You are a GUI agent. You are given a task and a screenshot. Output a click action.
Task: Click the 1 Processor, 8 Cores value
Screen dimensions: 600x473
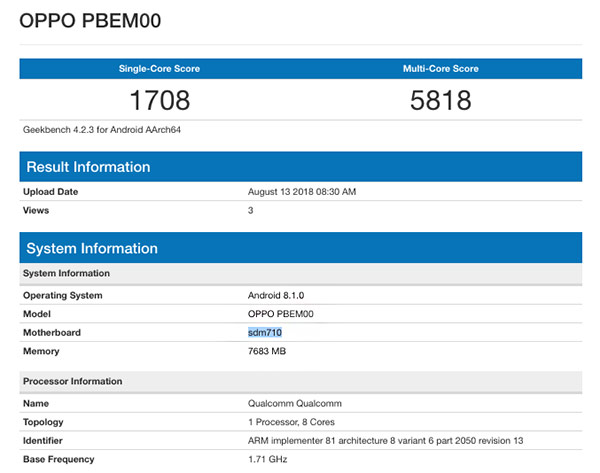291,422
